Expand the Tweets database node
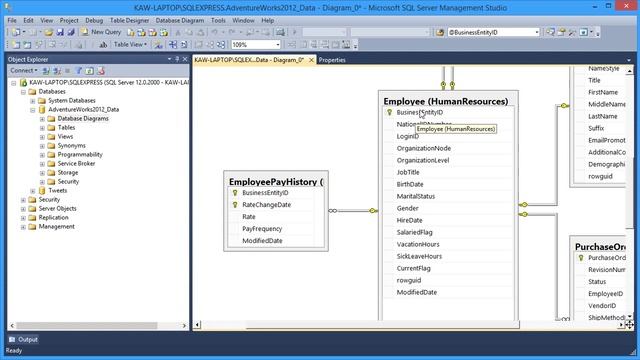The width and height of the screenshot is (640, 360). (x=33, y=191)
